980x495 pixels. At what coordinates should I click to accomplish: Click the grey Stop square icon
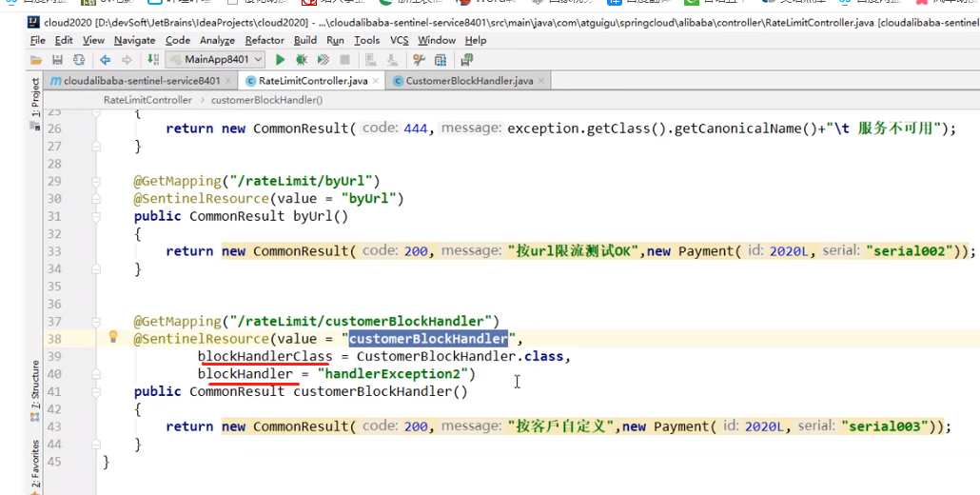pos(344,60)
